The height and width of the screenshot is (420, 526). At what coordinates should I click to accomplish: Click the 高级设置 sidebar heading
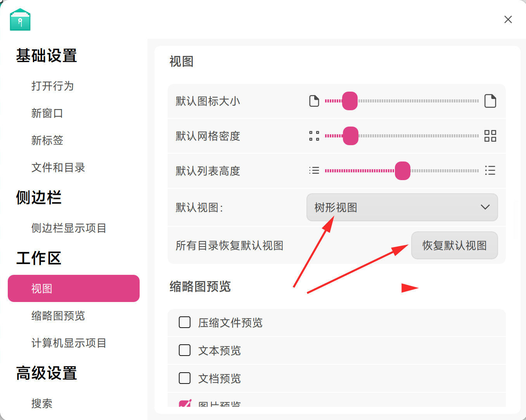pos(47,373)
